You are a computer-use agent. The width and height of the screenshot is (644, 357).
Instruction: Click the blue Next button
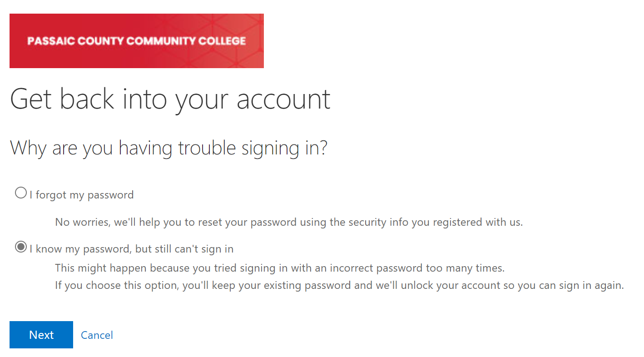[41, 335]
